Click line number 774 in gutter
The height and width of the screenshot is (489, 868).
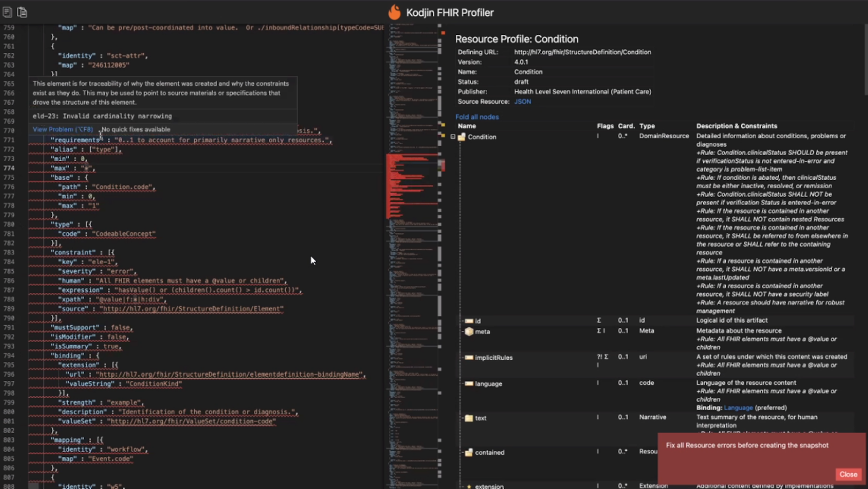[x=9, y=168]
